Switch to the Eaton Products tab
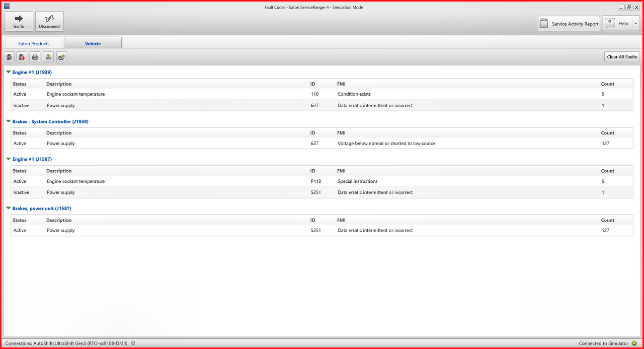This screenshot has height=349, width=644. tap(34, 43)
